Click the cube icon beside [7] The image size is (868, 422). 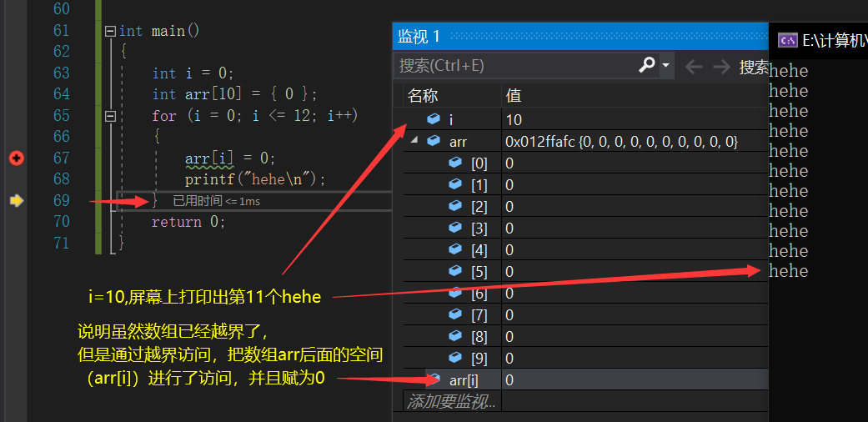click(455, 314)
